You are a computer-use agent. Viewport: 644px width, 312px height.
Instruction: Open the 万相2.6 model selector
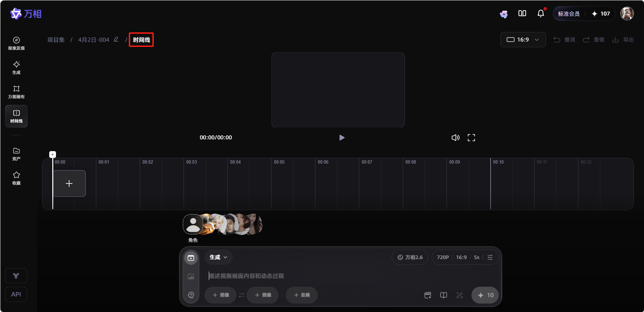pyautogui.click(x=410, y=257)
